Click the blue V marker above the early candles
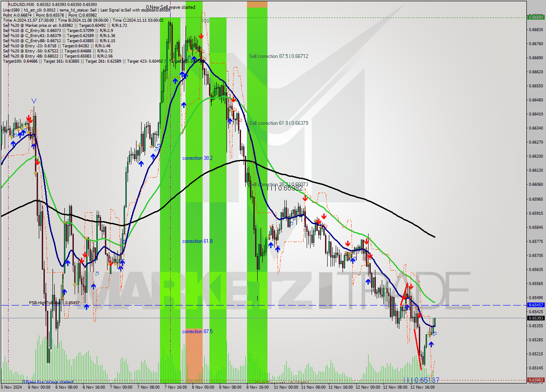Viewport: 546px width, 392px height. pos(34,101)
